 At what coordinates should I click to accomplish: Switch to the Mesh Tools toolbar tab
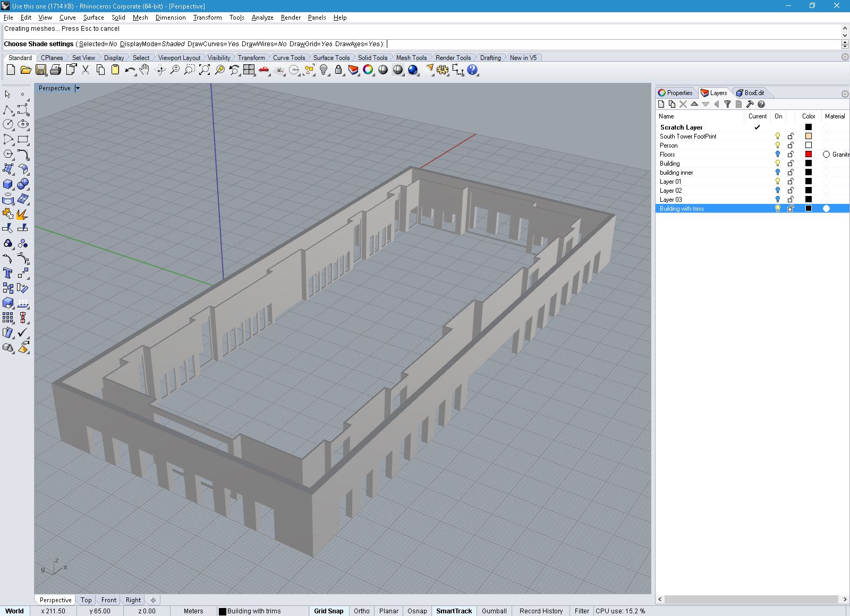411,57
